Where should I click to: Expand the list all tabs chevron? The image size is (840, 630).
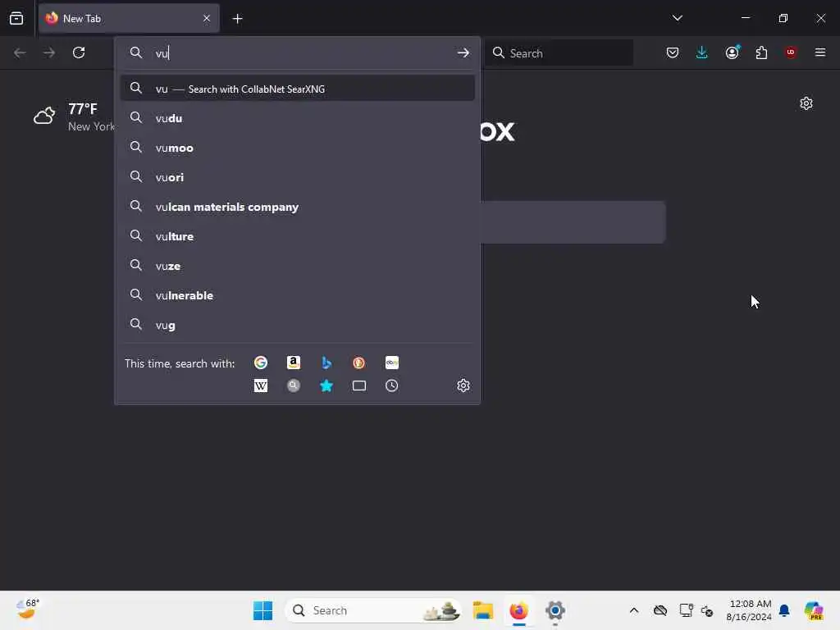point(677,18)
